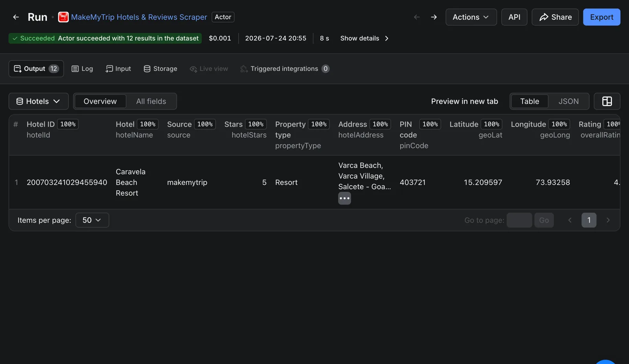Open MakeMyTrip Hotels & Reviews Scraper link
This screenshot has height=364, width=629.
click(139, 17)
